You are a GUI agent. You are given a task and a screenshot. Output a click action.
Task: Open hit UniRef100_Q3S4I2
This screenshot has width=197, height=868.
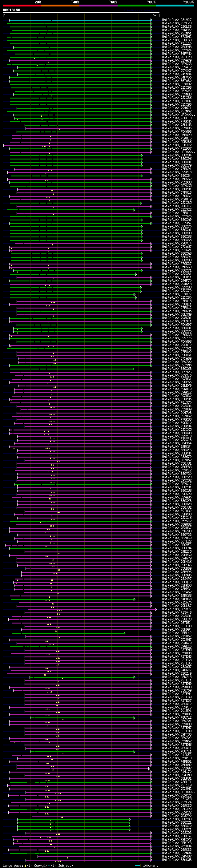pyautogui.click(x=177, y=67)
